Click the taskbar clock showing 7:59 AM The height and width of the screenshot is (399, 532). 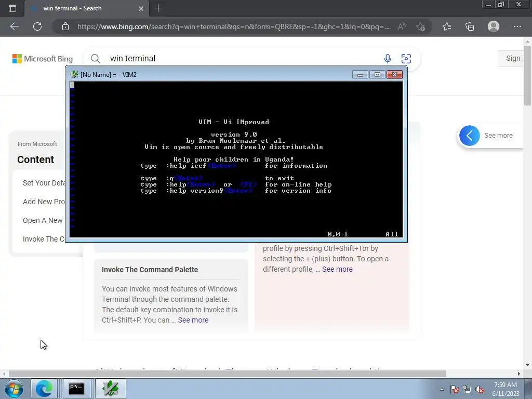point(506,389)
